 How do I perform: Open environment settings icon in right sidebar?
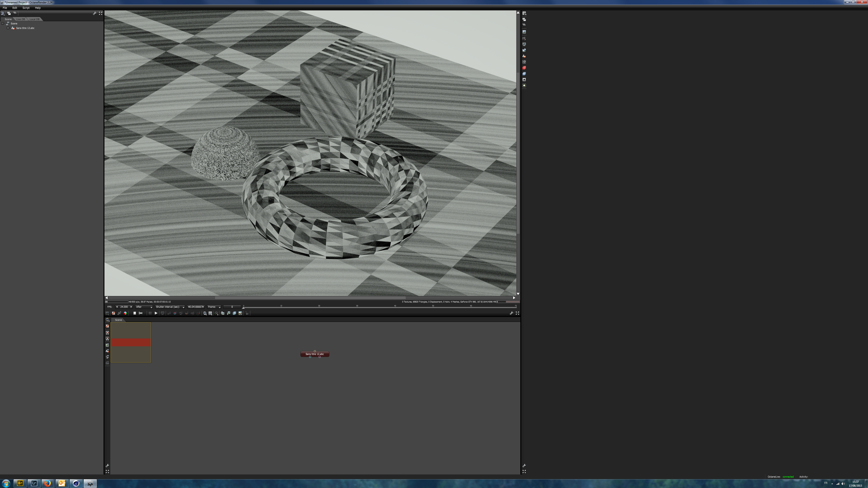[524, 50]
